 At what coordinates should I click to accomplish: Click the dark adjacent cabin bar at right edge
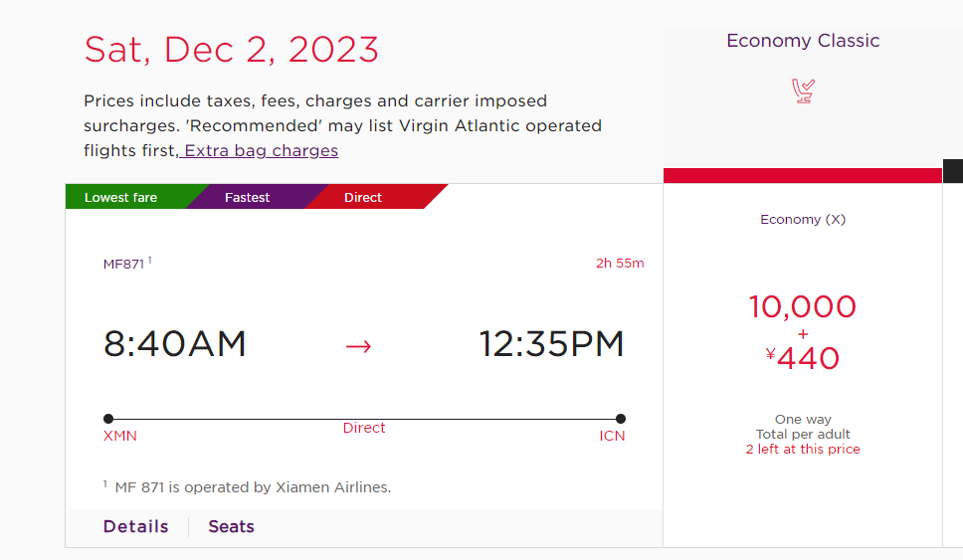(953, 171)
